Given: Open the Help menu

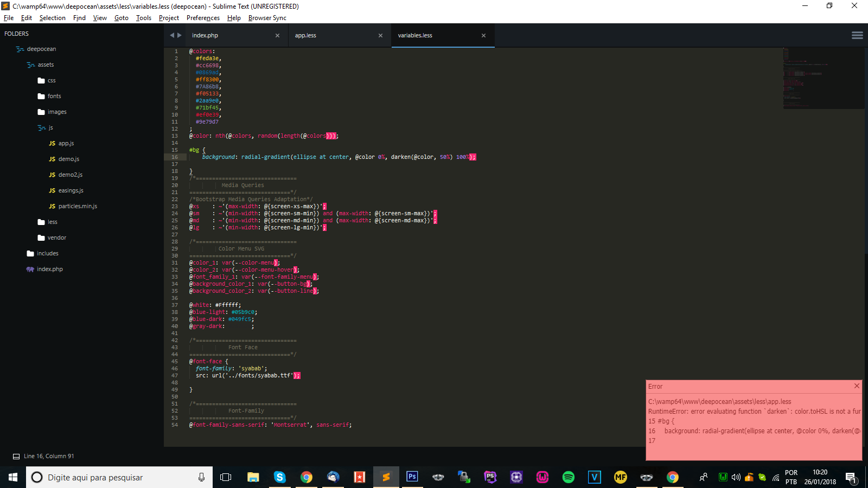Looking at the screenshot, I should [x=234, y=18].
